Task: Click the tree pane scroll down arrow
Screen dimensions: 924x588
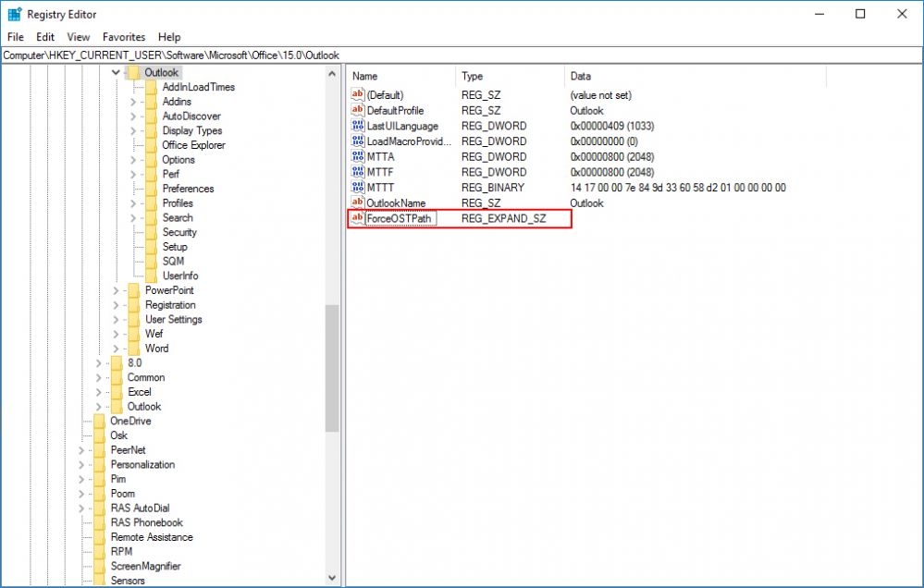Action: click(332, 578)
